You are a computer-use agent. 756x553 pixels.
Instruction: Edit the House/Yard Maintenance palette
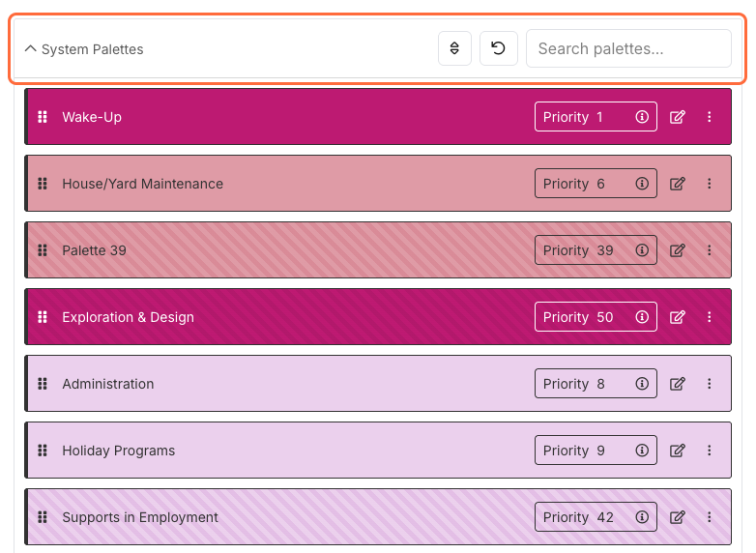click(x=678, y=184)
